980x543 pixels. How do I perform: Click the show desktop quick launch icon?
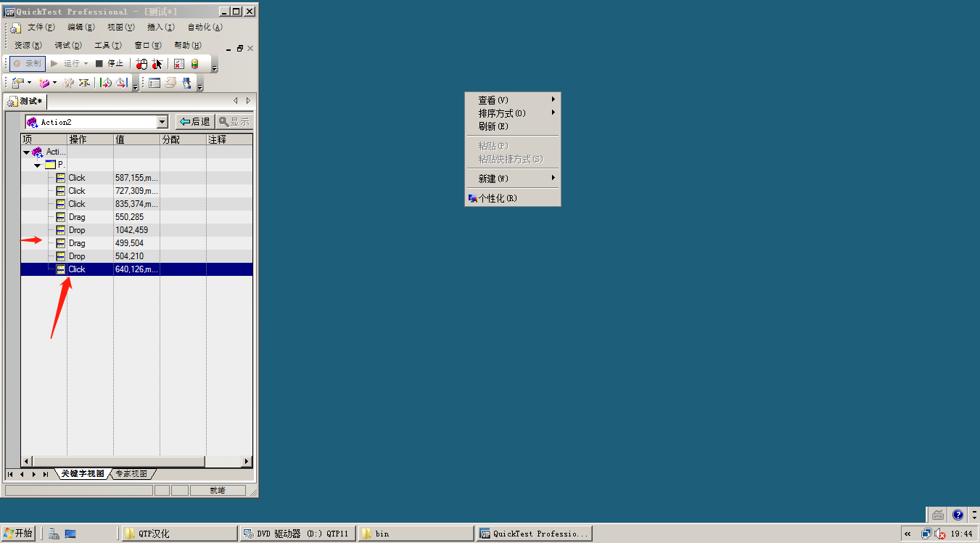point(70,534)
